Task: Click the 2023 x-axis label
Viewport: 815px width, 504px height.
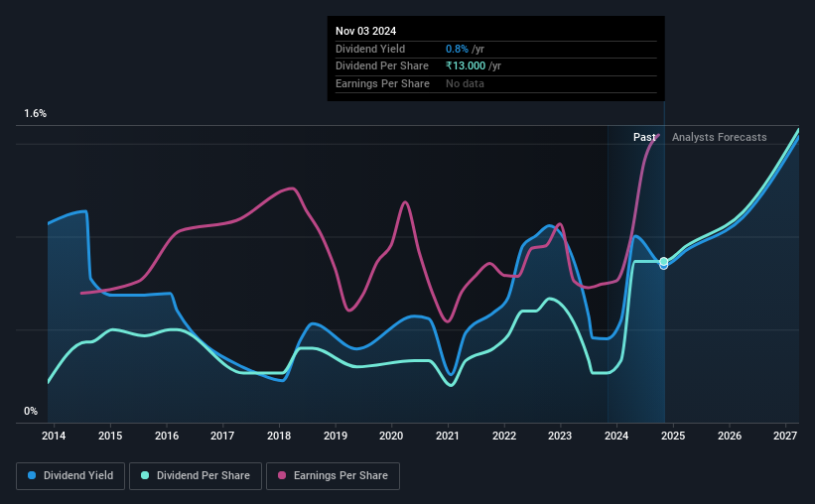Action: coord(560,436)
